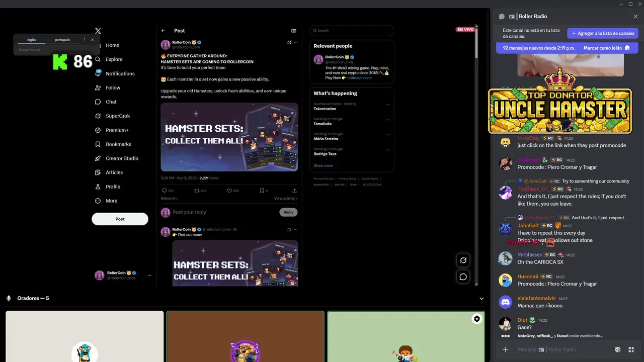Open three-dot options for Rodrigo Taxa trend
644x362 pixels.
pyautogui.click(x=388, y=150)
